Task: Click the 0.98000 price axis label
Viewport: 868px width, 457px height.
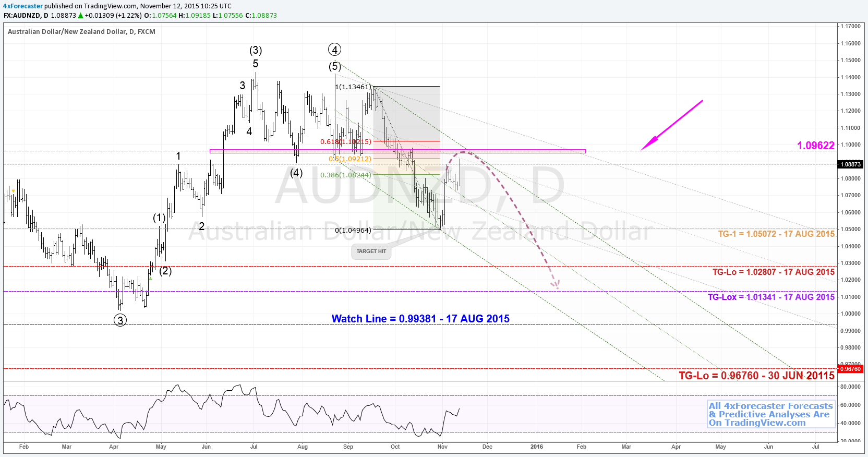Action: [850, 347]
